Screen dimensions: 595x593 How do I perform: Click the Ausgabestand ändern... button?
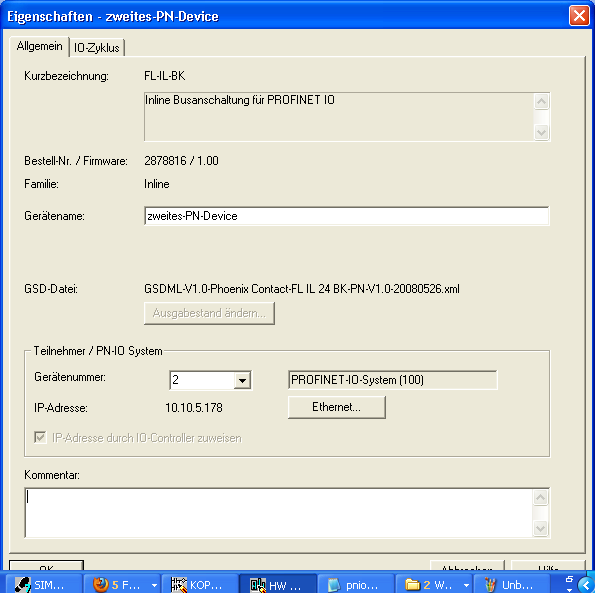click(x=209, y=313)
